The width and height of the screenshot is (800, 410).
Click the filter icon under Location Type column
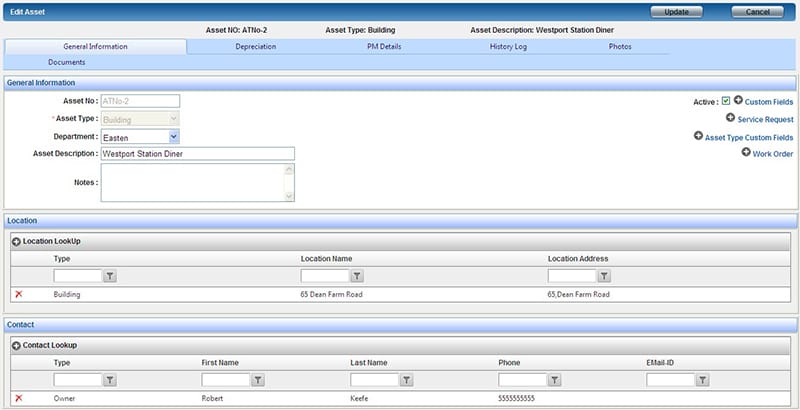[x=110, y=276]
